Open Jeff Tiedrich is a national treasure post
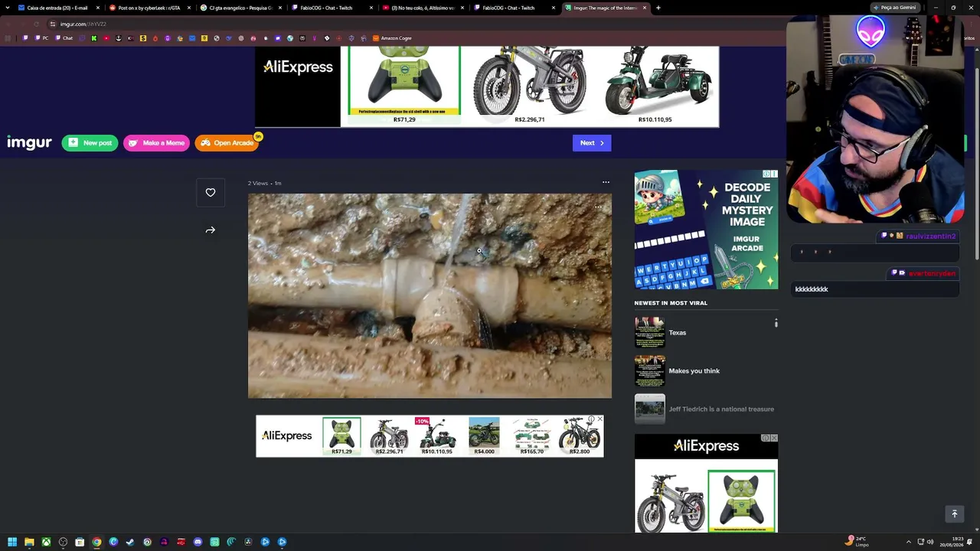980x551 pixels. pos(721,409)
